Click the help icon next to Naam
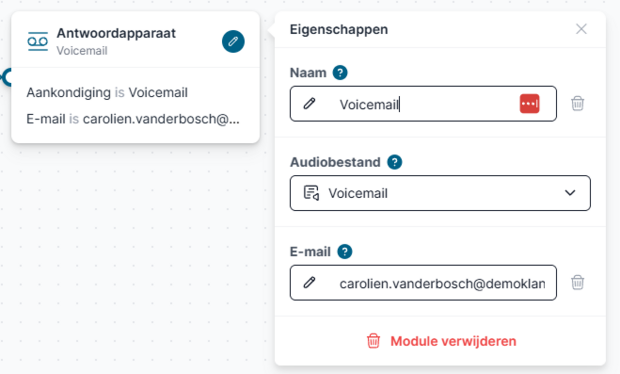This screenshot has width=620, height=374. point(340,73)
